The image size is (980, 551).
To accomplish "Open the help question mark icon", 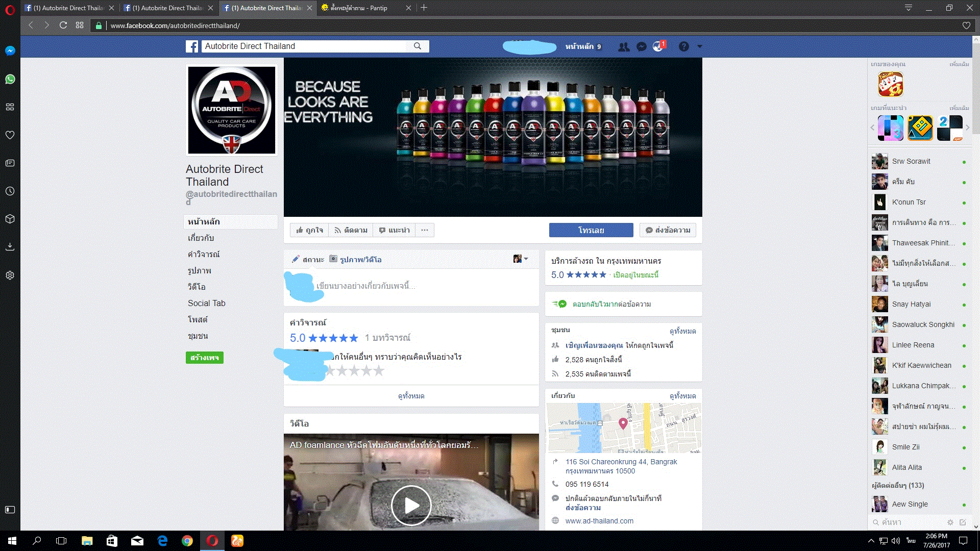I will [684, 46].
